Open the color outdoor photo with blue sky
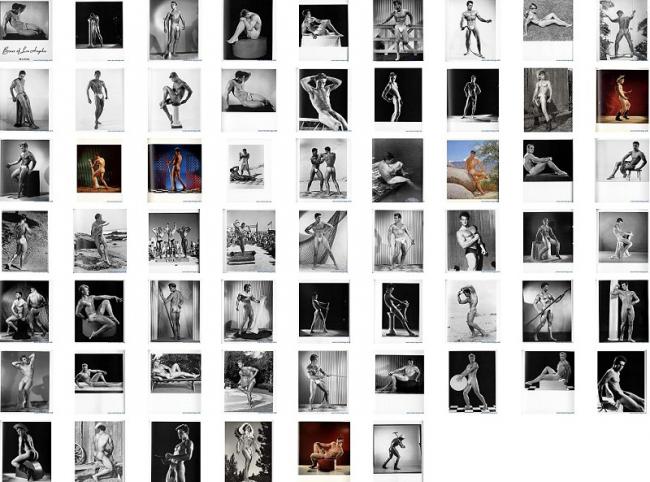Viewport: 650px width, 482px height. (x=472, y=168)
